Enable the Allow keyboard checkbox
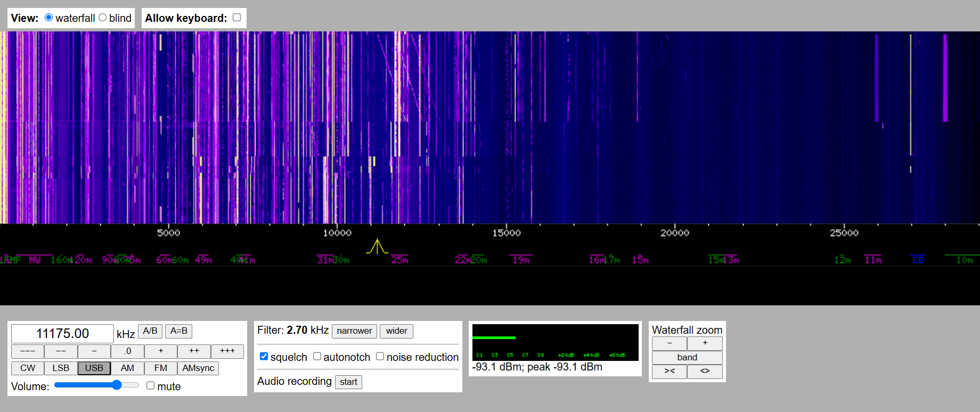 click(x=237, y=18)
